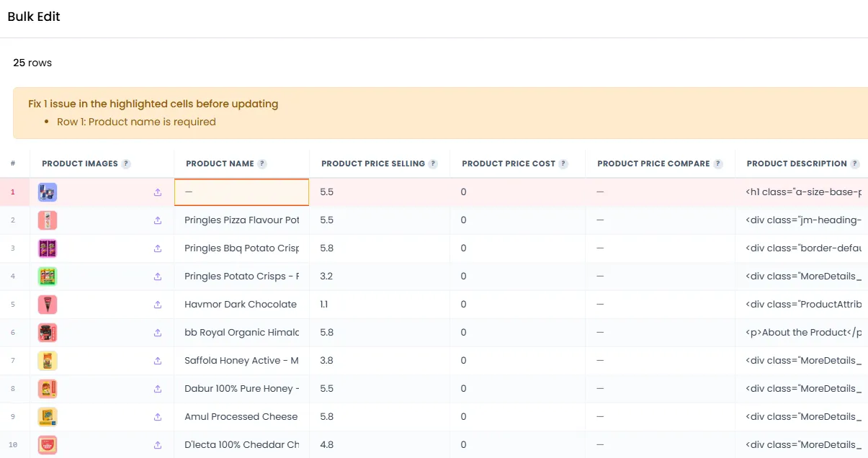The height and width of the screenshot is (458, 868).
Task: Click the empty Product Name cell in row 1
Action: tap(242, 192)
